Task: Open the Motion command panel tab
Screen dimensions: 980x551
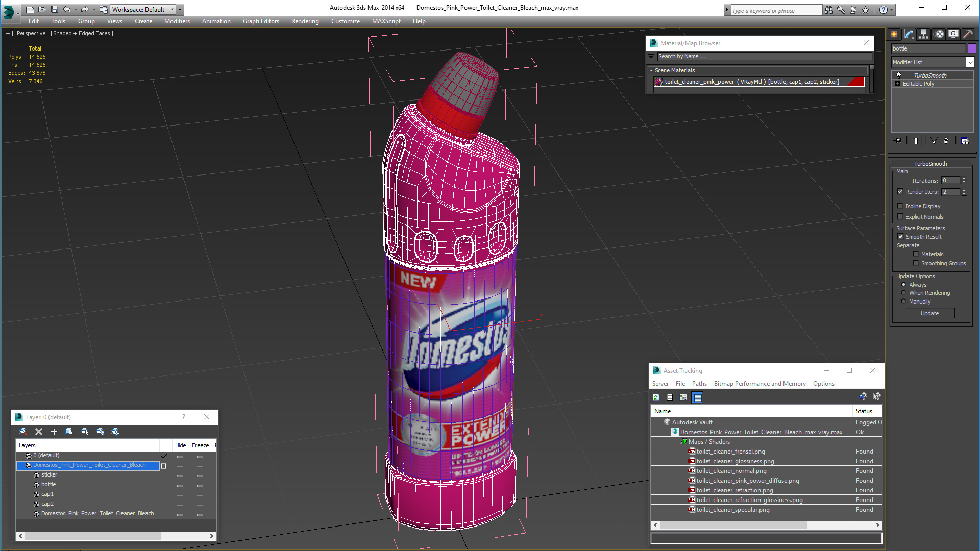Action: tap(939, 34)
